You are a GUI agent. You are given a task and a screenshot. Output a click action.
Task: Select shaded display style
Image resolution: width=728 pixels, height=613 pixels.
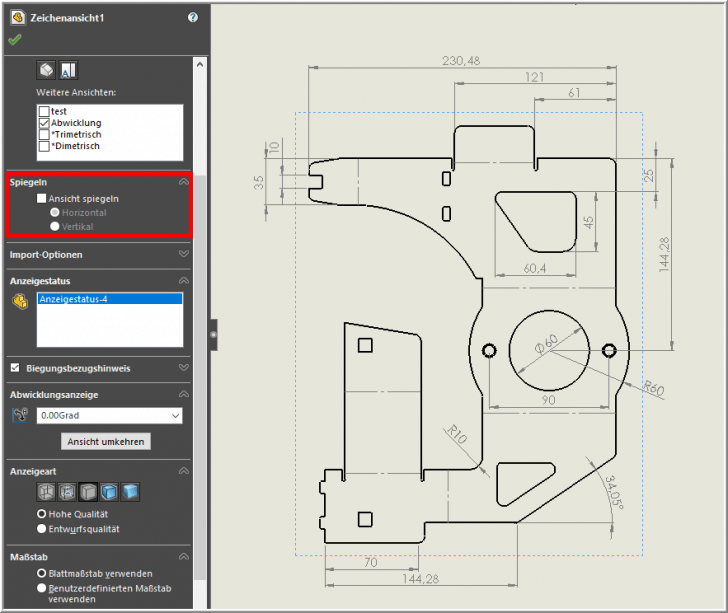[130, 492]
